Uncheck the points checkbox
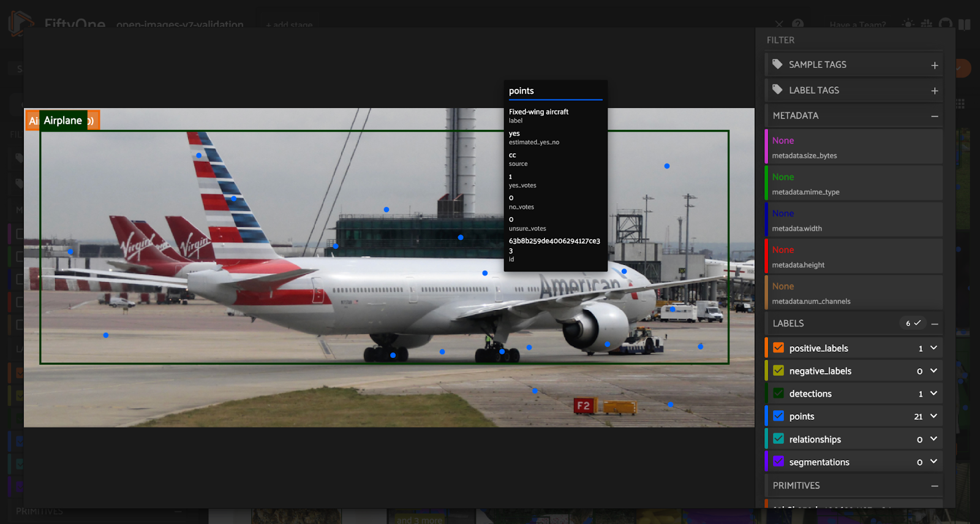The image size is (980, 524). pyautogui.click(x=778, y=416)
